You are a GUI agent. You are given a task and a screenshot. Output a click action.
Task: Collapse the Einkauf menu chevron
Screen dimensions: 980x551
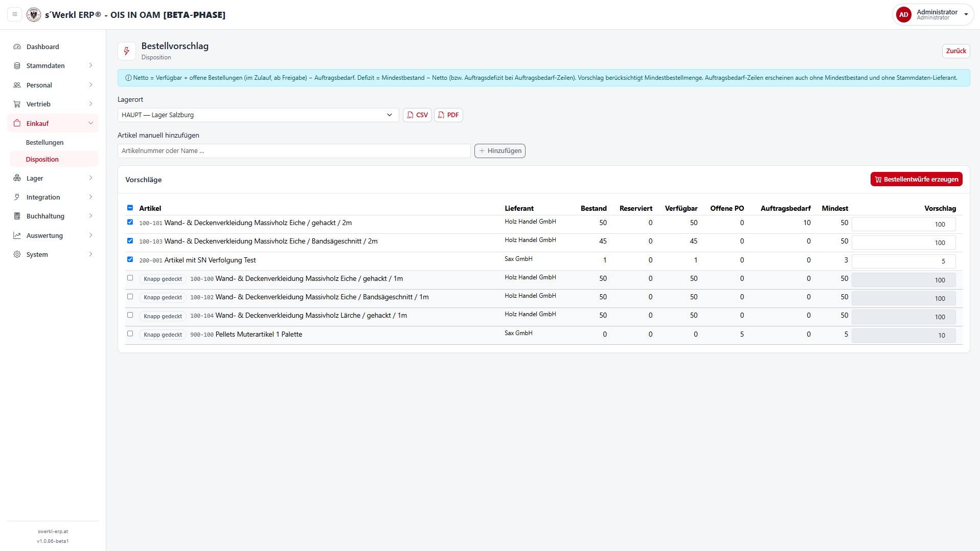[90, 123]
